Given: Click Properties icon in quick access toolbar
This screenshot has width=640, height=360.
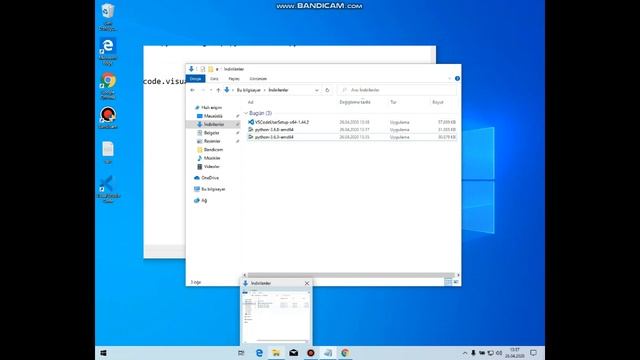Looking at the screenshot, I should pyautogui.click(x=203, y=69).
